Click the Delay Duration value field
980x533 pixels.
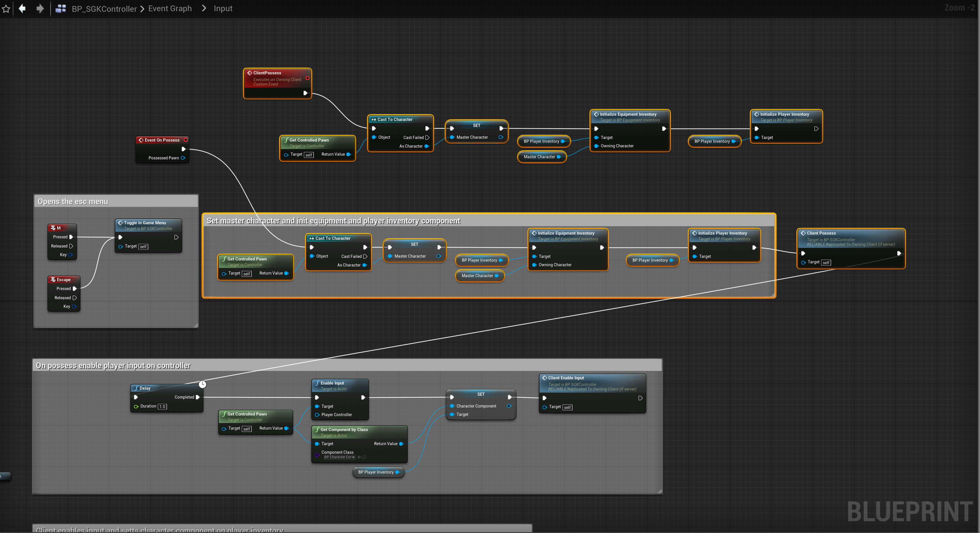click(162, 406)
